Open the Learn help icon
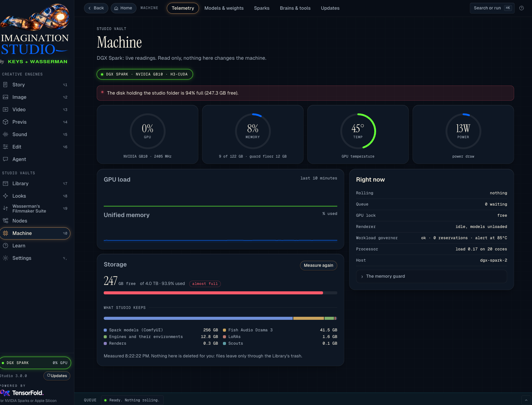532x405 pixels. [5, 246]
